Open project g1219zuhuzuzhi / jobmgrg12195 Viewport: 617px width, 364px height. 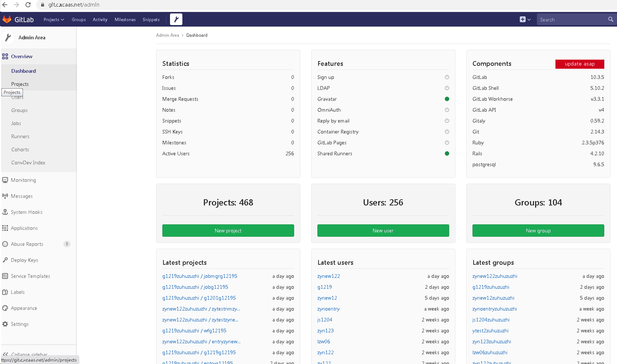[200, 276]
